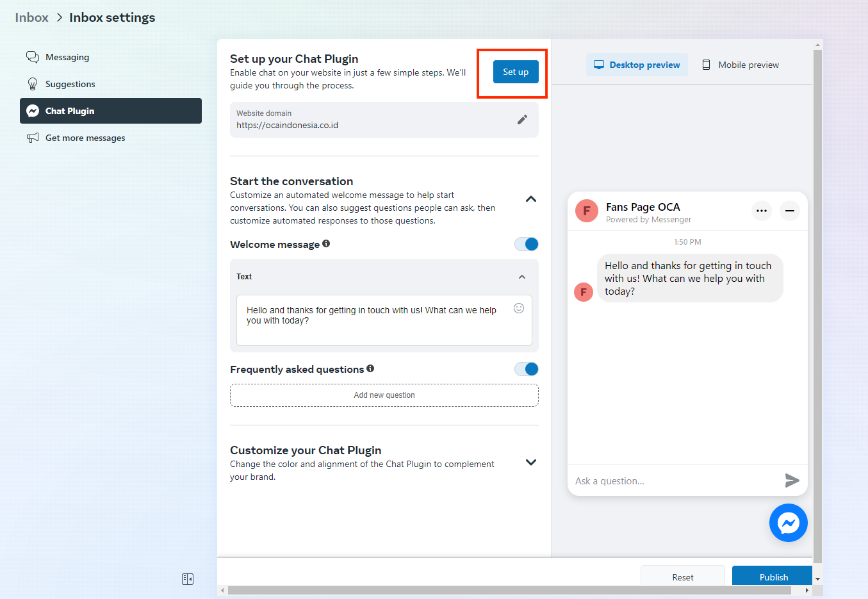
Task: Collapse the Start the conversation section
Action: (x=530, y=199)
